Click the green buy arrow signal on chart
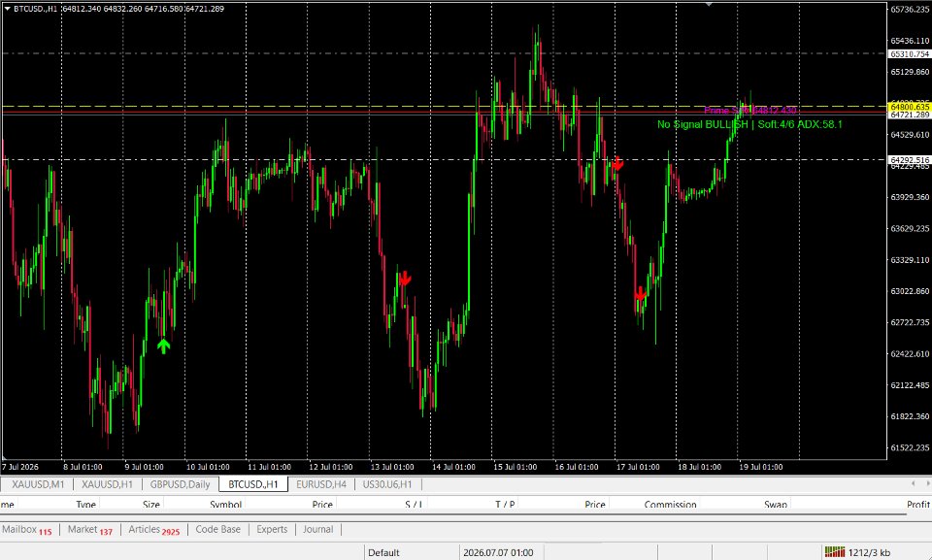The image size is (932, 560). coord(163,346)
